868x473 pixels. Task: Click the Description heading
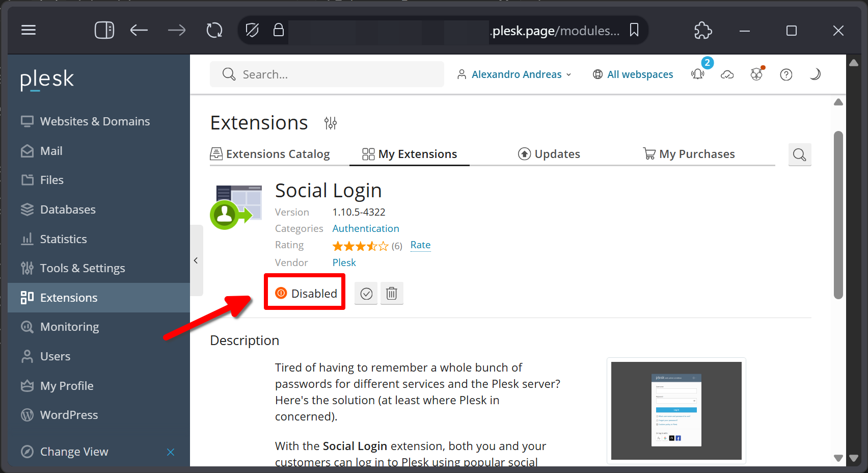(245, 340)
